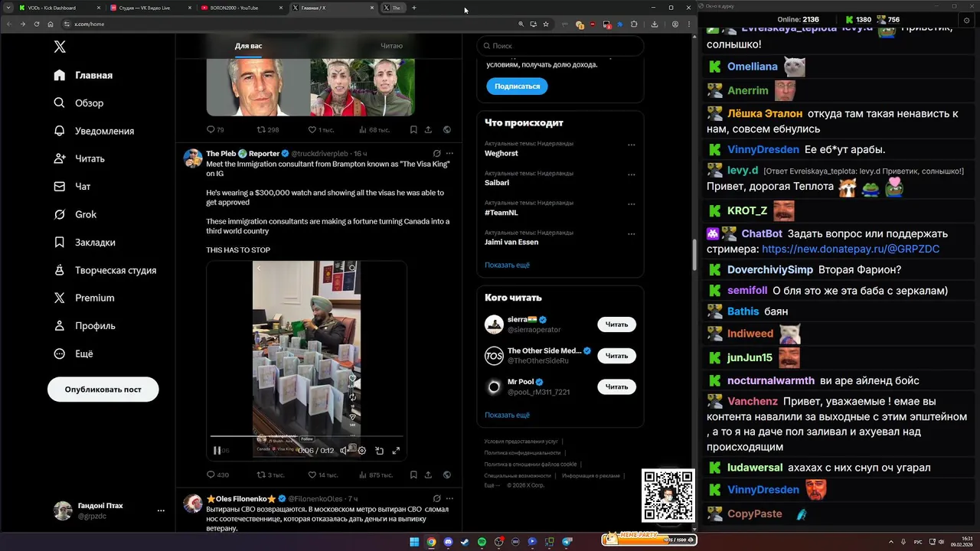Open the X logo home icon
Screen dimensions: 980x551
(60, 47)
